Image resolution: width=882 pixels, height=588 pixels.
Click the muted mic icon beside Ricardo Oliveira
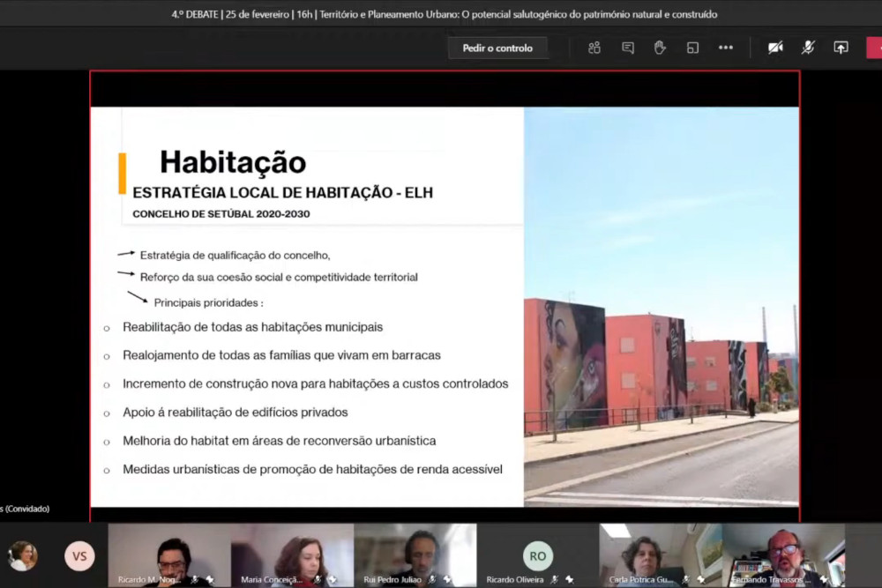coord(553,580)
